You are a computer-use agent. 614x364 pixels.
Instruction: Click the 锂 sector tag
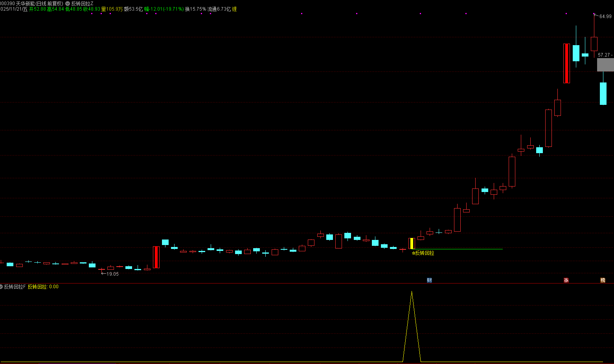click(x=235, y=9)
